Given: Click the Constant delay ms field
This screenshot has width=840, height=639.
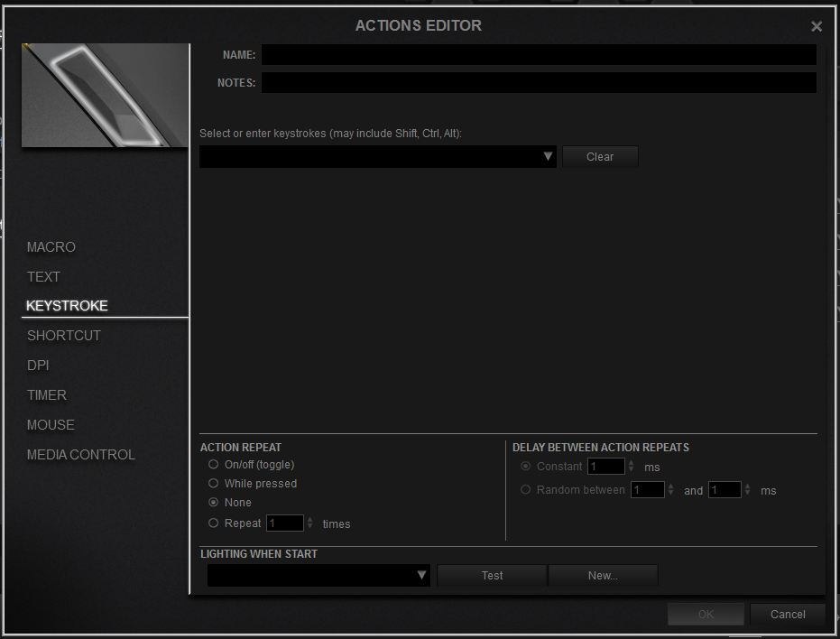Looking at the screenshot, I should tap(606, 467).
